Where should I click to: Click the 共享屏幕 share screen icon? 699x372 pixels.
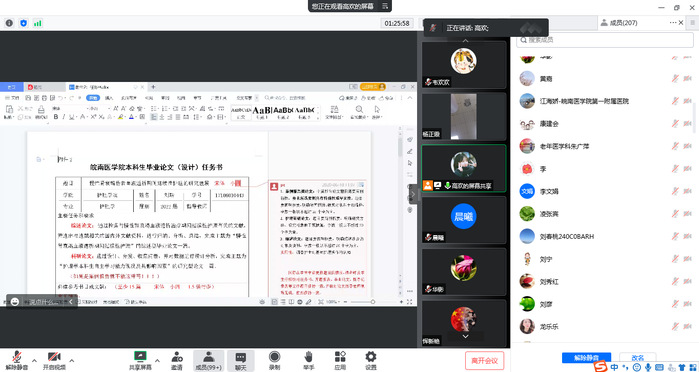coord(140,356)
